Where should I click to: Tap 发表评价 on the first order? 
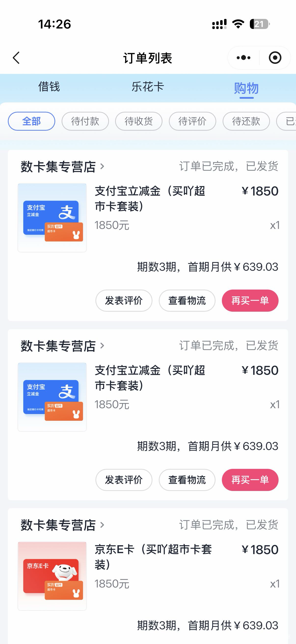click(x=124, y=300)
